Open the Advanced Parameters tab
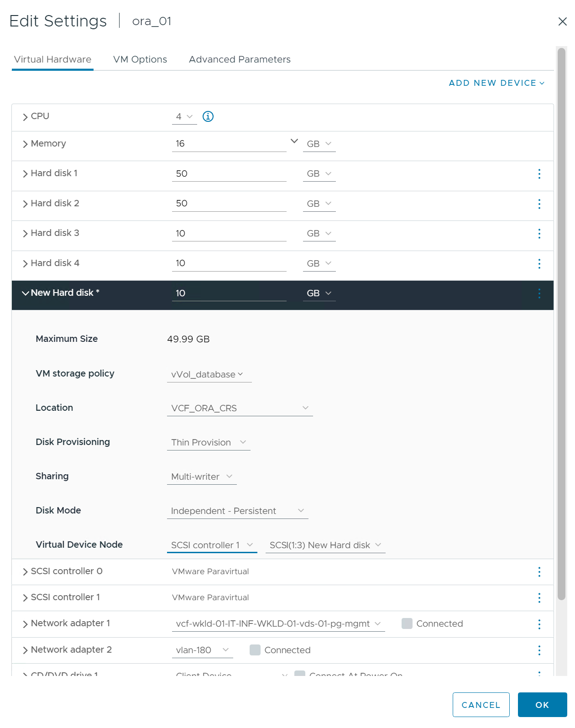Image resolution: width=575 pixels, height=728 pixels. pyautogui.click(x=240, y=59)
